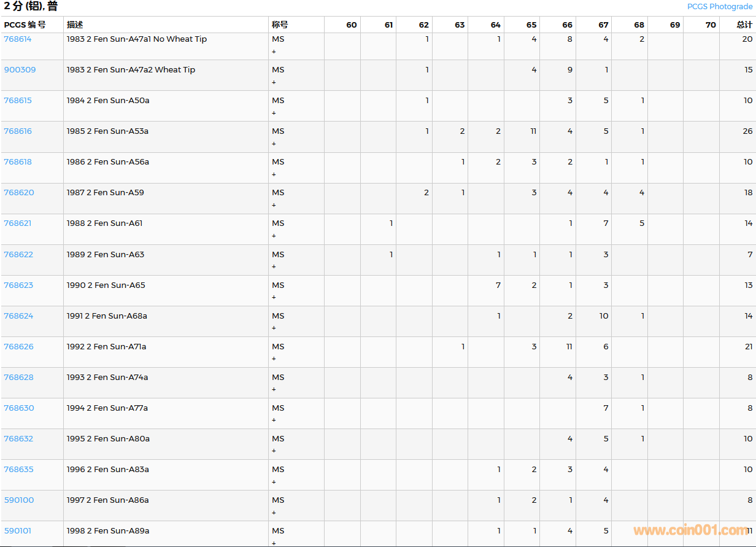Expand plus grades for 1984 2 Fen row
756x547 pixels.
tap(274, 114)
